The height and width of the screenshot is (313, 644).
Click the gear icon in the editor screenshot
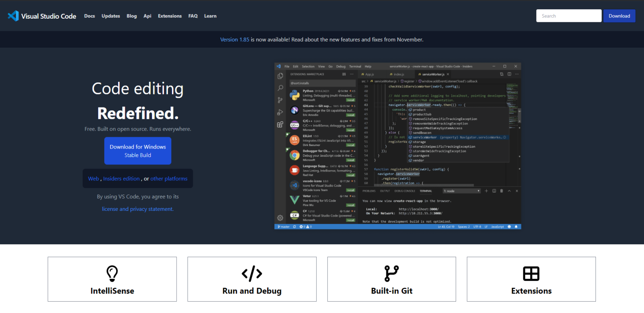280,218
